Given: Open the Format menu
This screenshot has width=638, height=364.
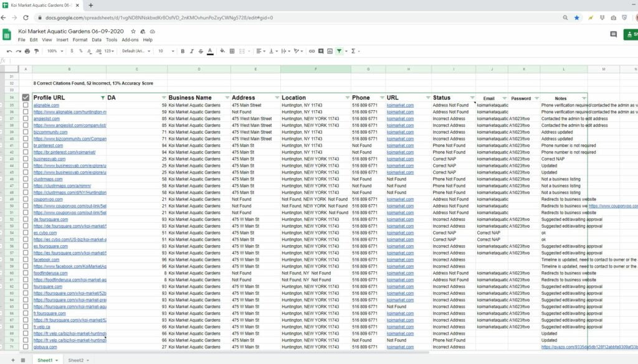Looking at the screenshot, I should point(80,40).
